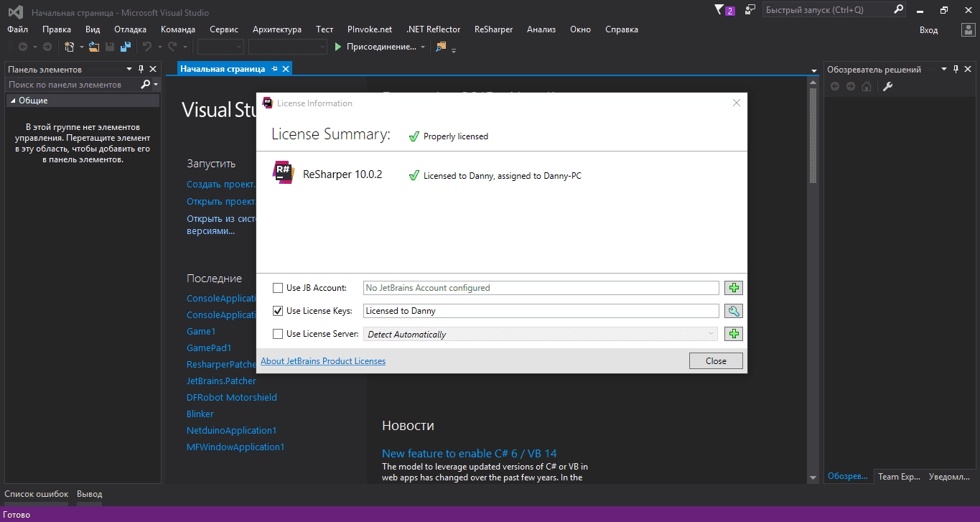Pin the Toolbox panel with pushpin
This screenshot has height=522, width=980.
coord(141,69)
